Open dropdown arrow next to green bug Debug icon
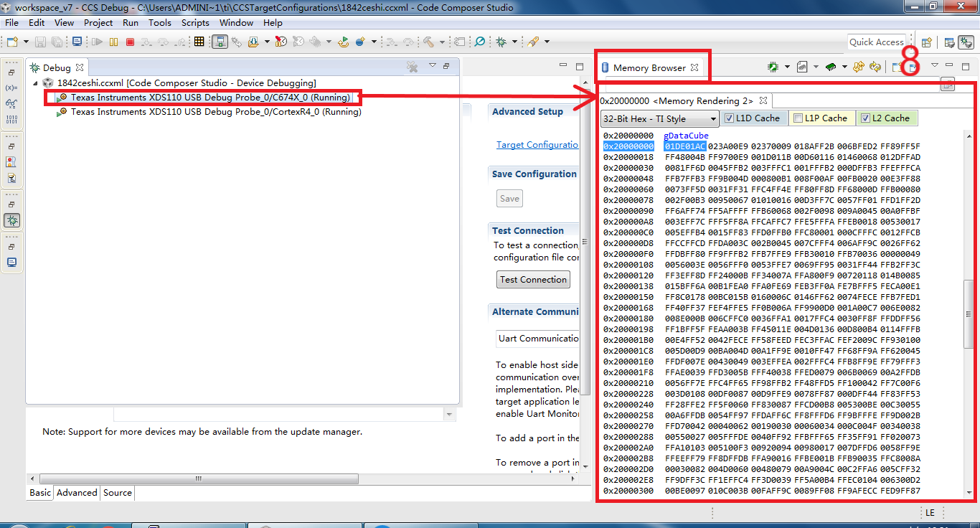Screen dimensions: 980x528 [514, 42]
